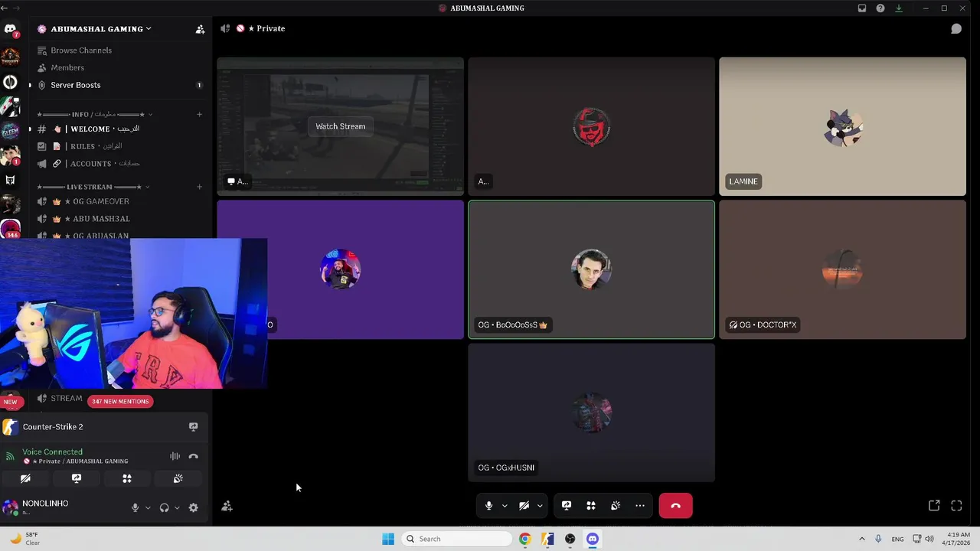Select the OG BoOoOoSsS participant tile
980x551 pixels.
(591, 269)
